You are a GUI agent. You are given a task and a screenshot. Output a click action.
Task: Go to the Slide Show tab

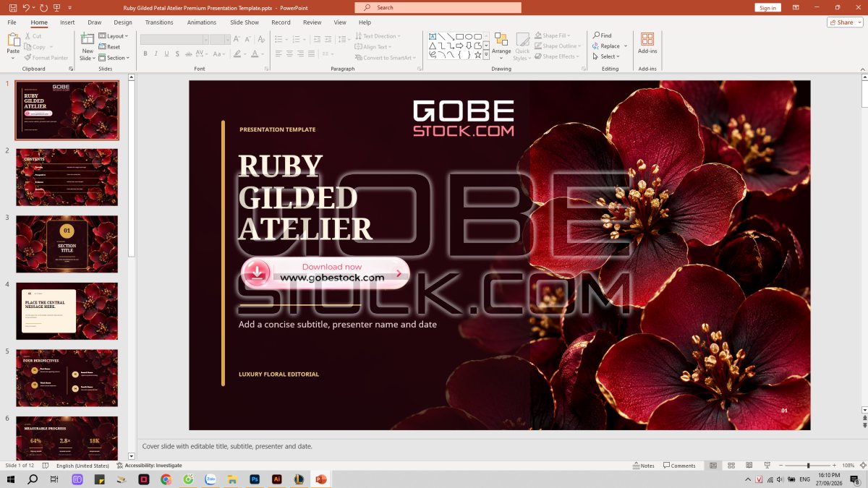coord(244,22)
